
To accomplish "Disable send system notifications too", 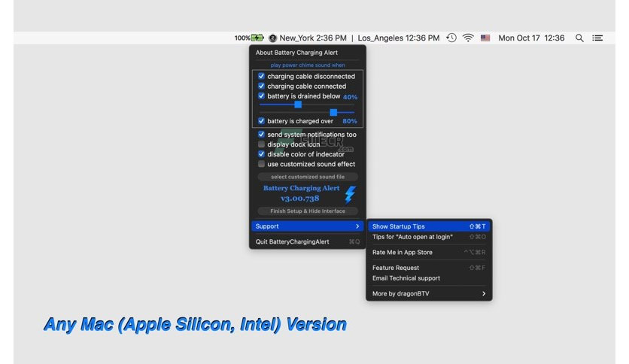I will [x=261, y=135].
